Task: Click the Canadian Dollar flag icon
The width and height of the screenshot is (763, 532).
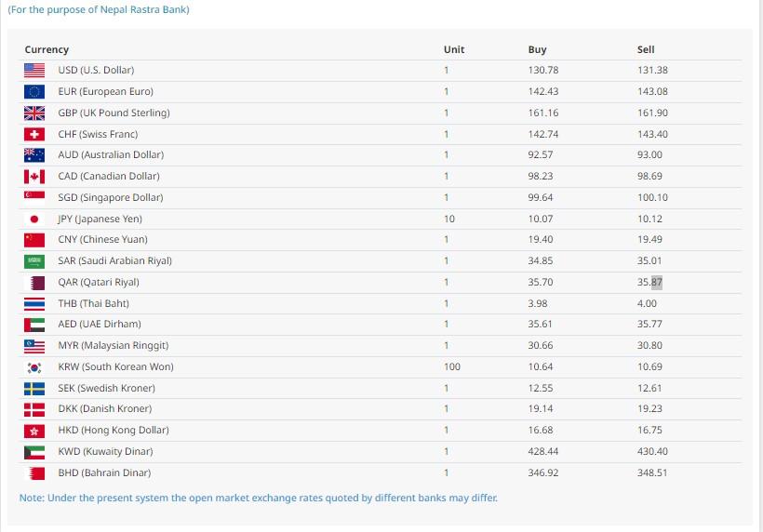Action: 34,177
